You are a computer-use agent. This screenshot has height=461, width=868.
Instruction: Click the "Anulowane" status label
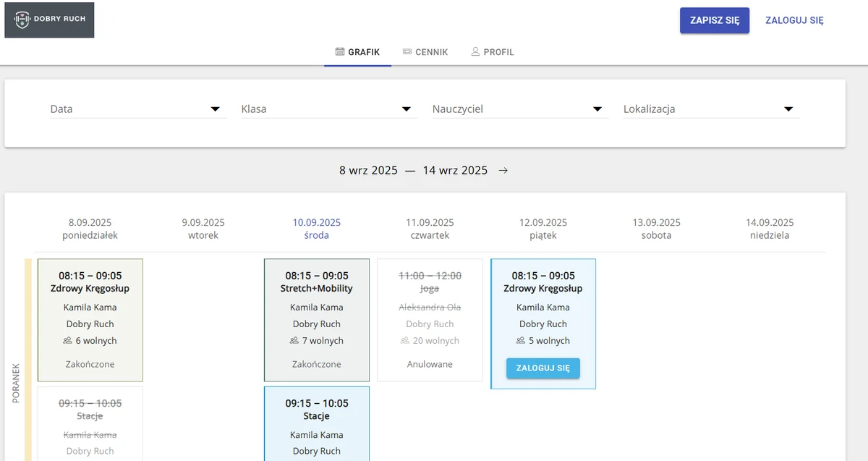430,364
